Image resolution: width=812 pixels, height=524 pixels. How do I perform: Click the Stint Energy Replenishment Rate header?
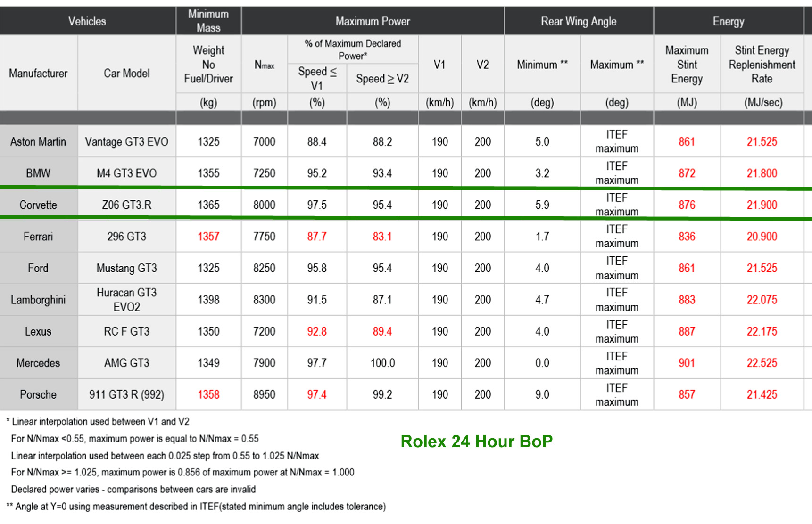coord(762,65)
